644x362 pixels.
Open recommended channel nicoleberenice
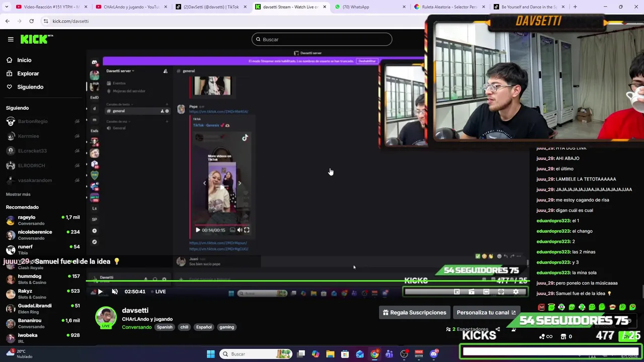[x=43, y=235]
